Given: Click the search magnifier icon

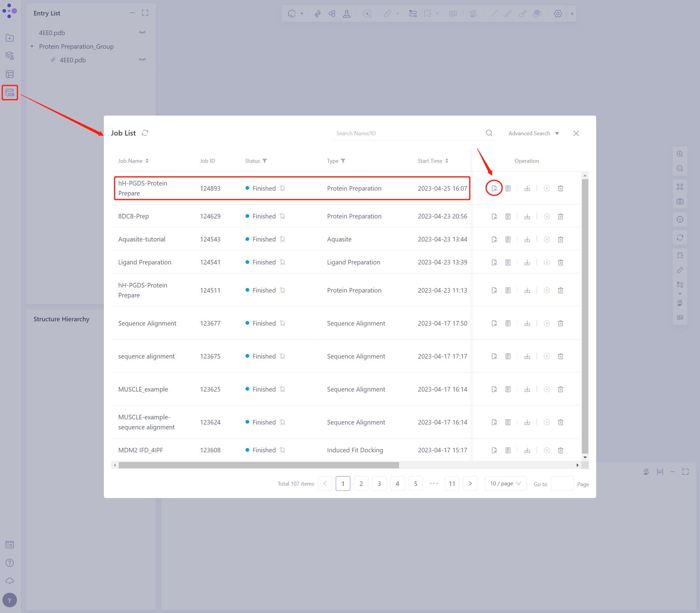Looking at the screenshot, I should click(489, 133).
